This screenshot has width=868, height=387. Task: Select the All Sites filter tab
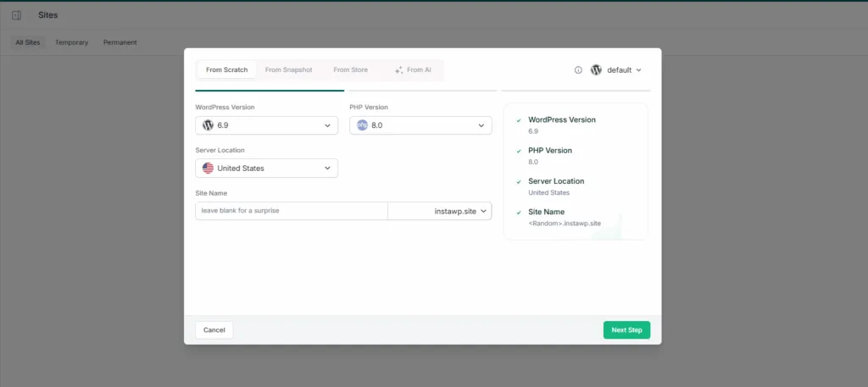point(28,42)
